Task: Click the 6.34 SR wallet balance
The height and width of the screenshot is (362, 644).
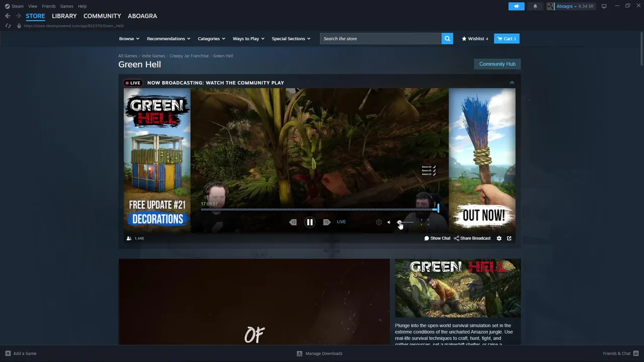Action: 586,6
